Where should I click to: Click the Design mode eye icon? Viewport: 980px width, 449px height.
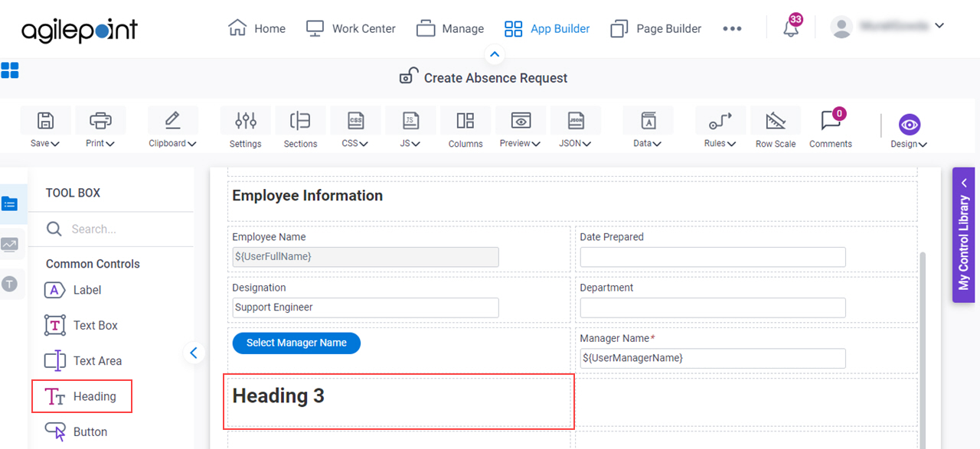click(x=910, y=125)
